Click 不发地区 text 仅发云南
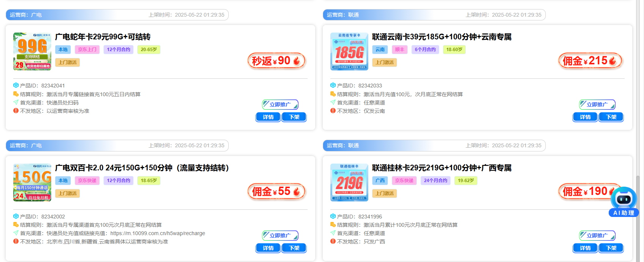Viewport: 644px width, 262px height. 374,111
